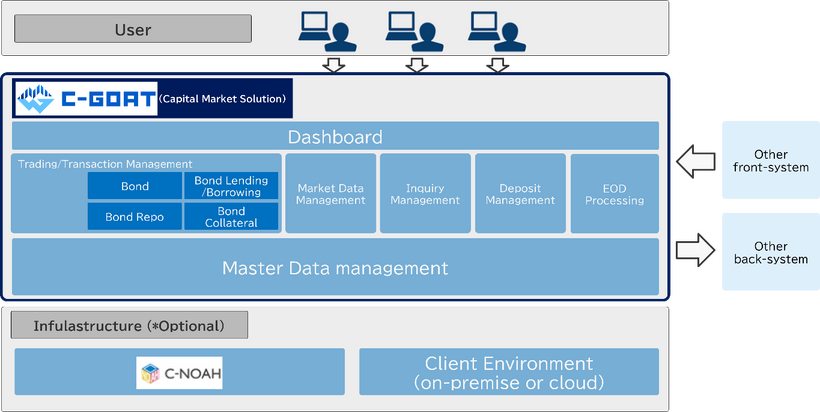Choose the Bond Repo button

pos(134,216)
